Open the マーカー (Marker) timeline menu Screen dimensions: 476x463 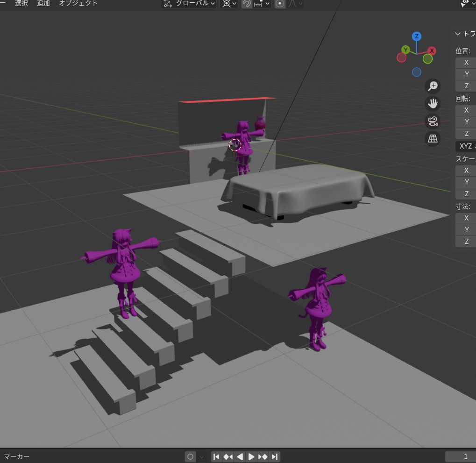pyautogui.click(x=17, y=456)
